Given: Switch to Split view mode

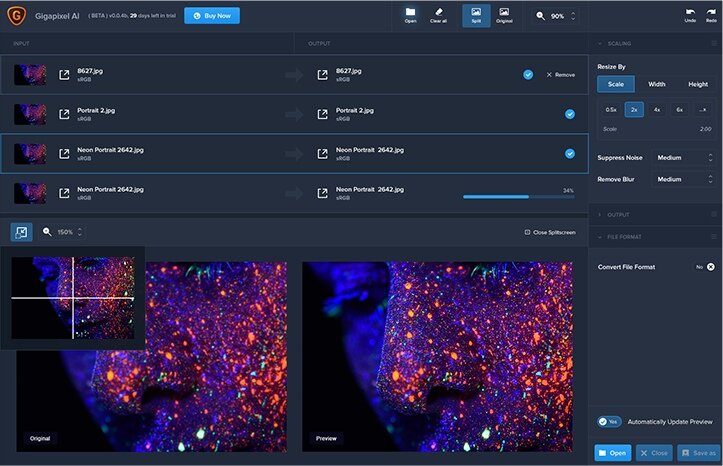Looking at the screenshot, I should point(476,15).
